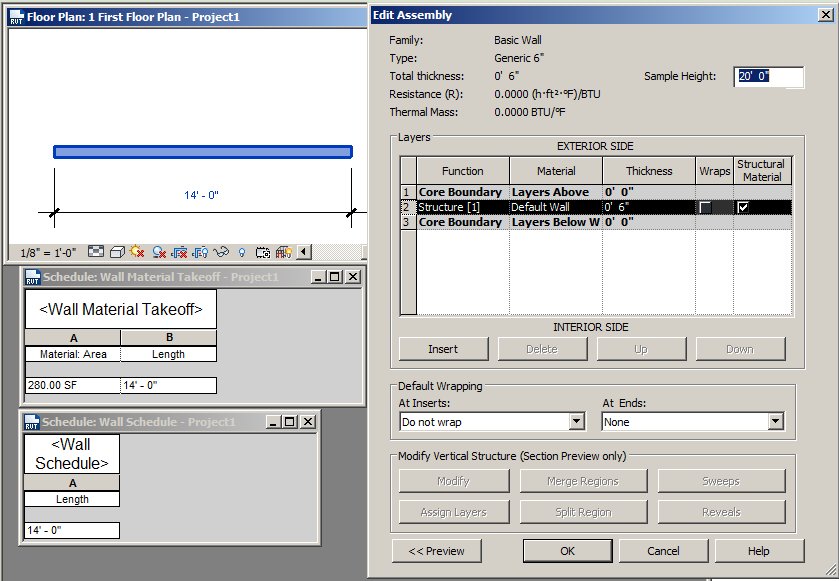
Task: Click the Help button
Action: 759,551
